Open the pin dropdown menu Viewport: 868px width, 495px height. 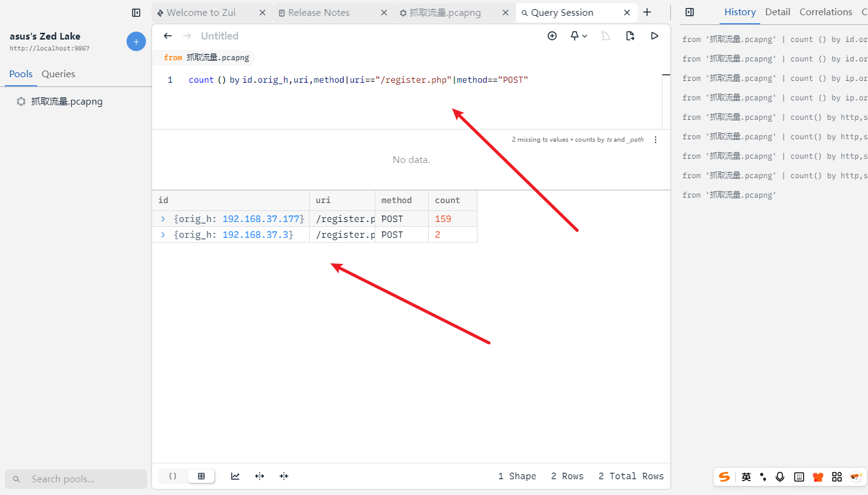[578, 36]
